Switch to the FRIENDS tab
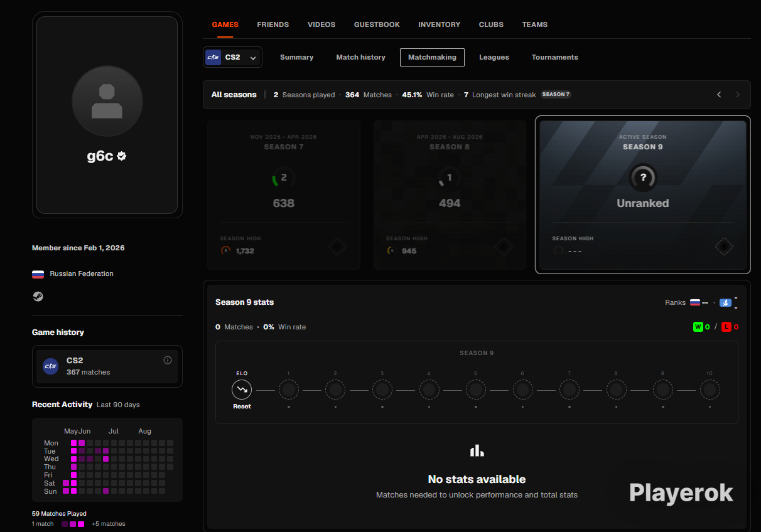The width and height of the screenshot is (761, 532). coord(273,24)
